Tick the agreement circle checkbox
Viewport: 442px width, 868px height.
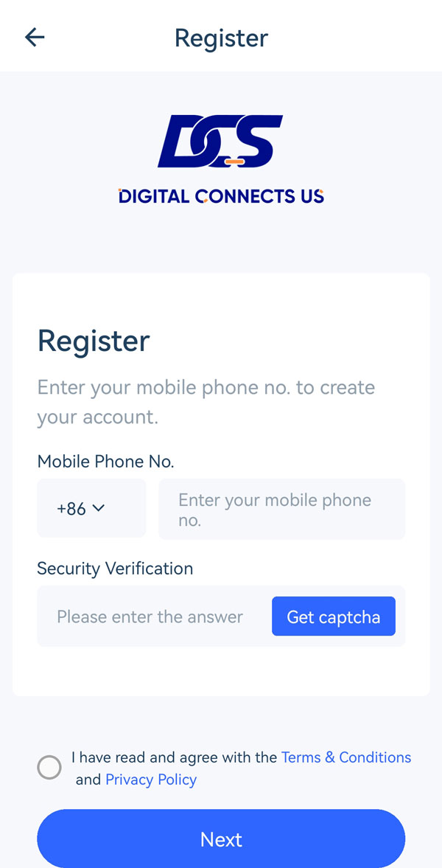pyautogui.click(x=49, y=768)
